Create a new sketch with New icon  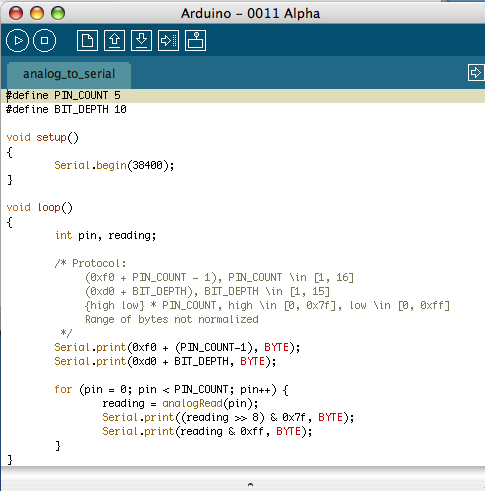(87, 40)
